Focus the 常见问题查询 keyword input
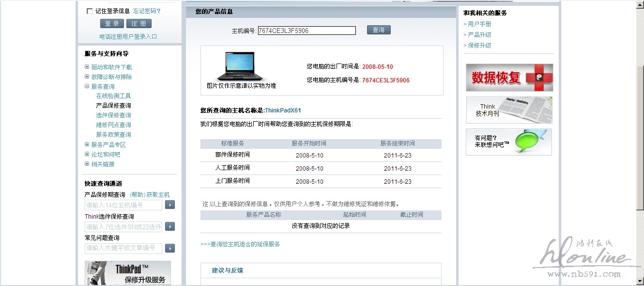Screen dimensions: 644x286 pos(123,248)
